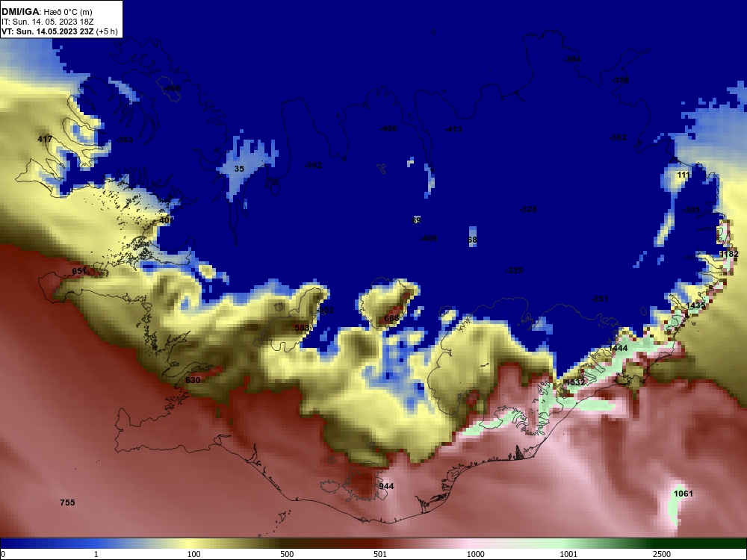Viewport: 747px width, 560px height.
Task: Click the '-328' value on the map
Action: (x=528, y=209)
